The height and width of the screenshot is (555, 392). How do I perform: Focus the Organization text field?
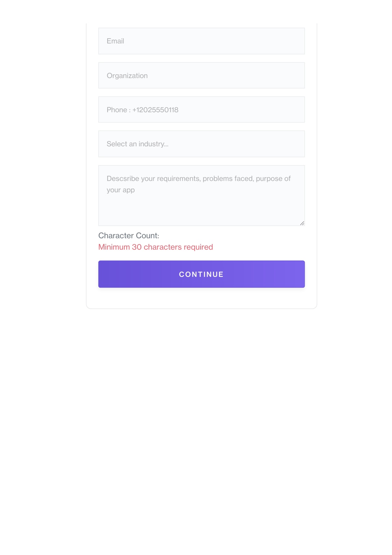point(201,75)
